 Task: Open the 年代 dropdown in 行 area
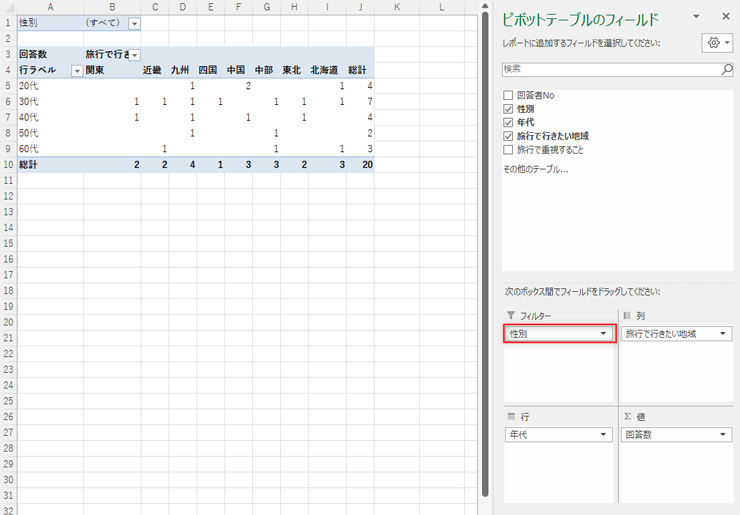(x=603, y=435)
